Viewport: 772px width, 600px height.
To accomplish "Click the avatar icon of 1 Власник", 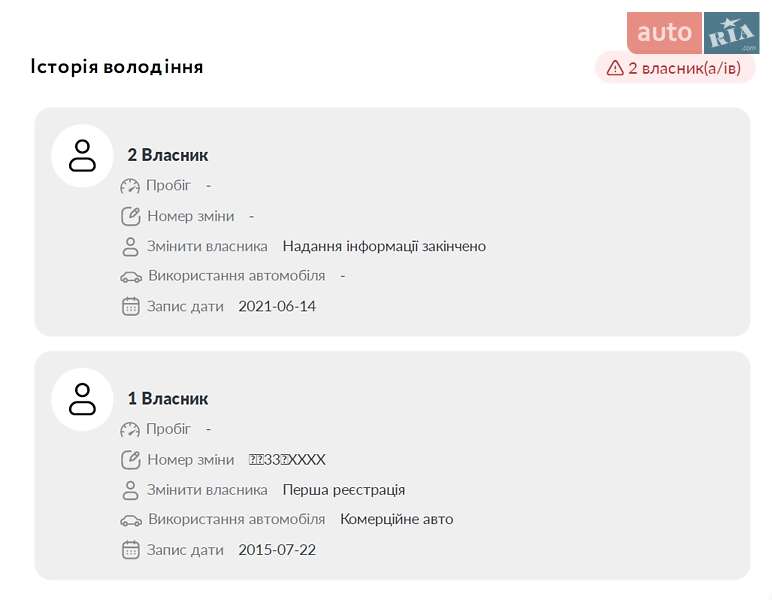I will [82, 399].
